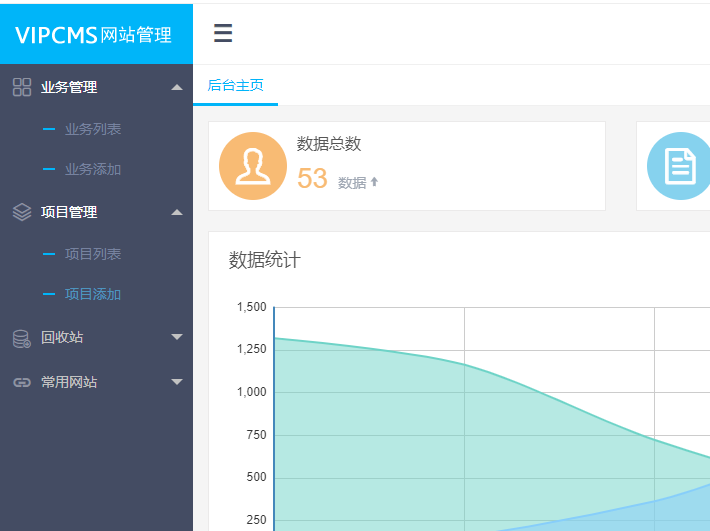Expand the 常用网站 dropdown arrow
The width and height of the screenshot is (710, 531).
pos(177,382)
